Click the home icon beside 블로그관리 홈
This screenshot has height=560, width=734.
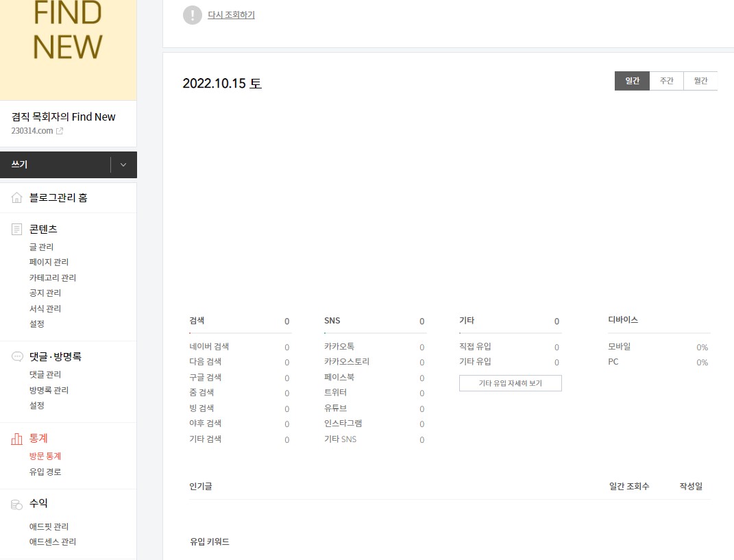coord(16,197)
